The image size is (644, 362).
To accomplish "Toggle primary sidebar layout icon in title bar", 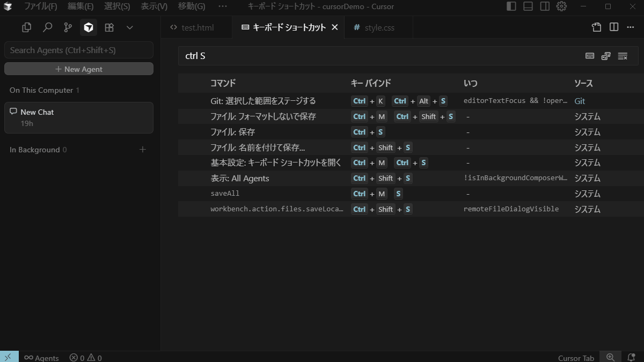I will 511,6.
